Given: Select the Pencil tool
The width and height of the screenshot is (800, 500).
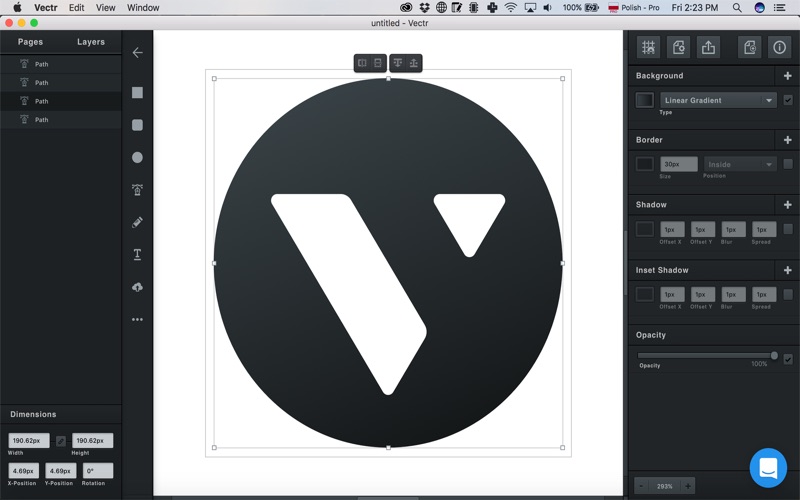Looking at the screenshot, I should click(137, 222).
